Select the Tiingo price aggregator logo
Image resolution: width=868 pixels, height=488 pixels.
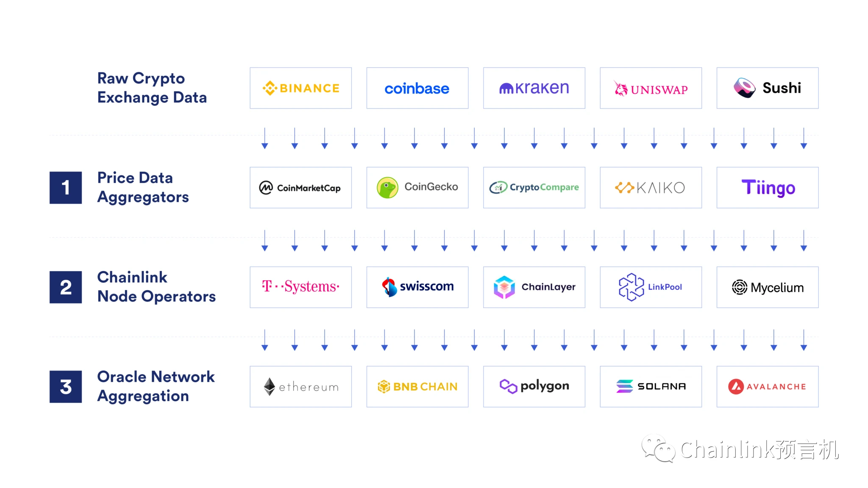768,187
